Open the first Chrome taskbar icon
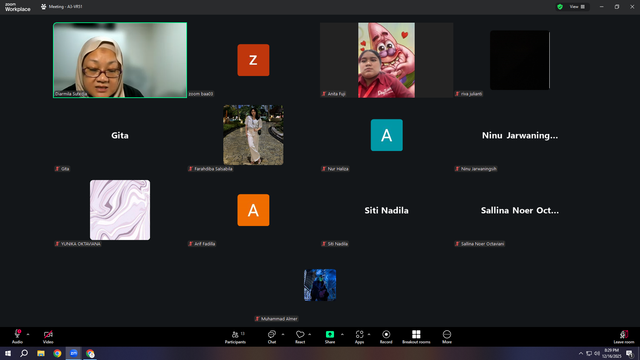The height and width of the screenshot is (360, 640). (57, 353)
